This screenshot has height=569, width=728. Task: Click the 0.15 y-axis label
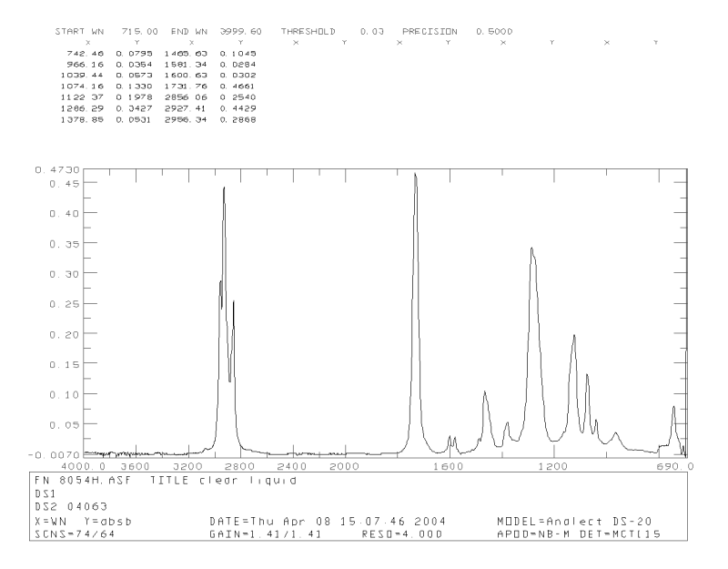pyautogui.click(x=65, y=365)
